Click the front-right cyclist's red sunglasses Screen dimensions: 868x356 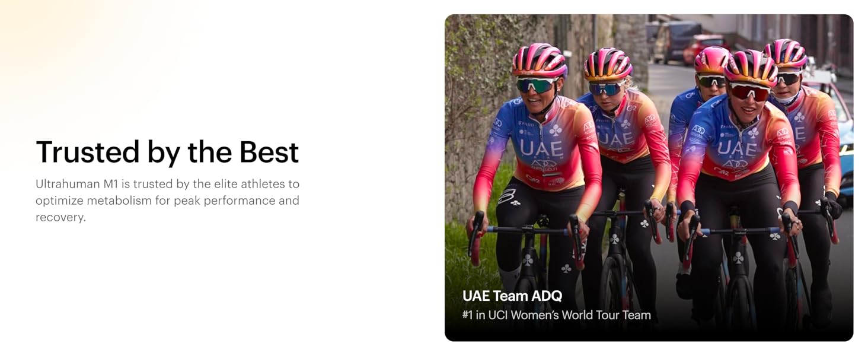[748, 91]
